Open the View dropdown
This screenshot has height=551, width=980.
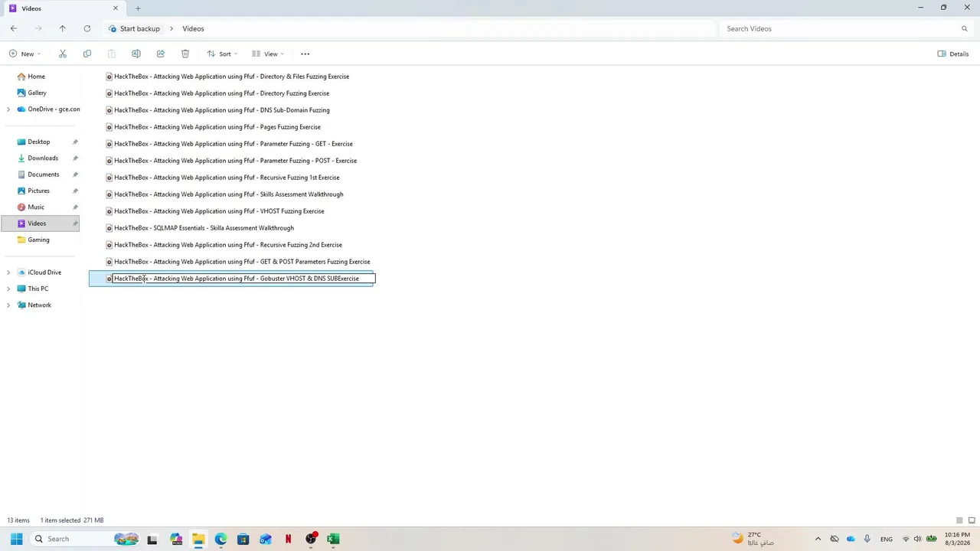[x=268, y=54]
